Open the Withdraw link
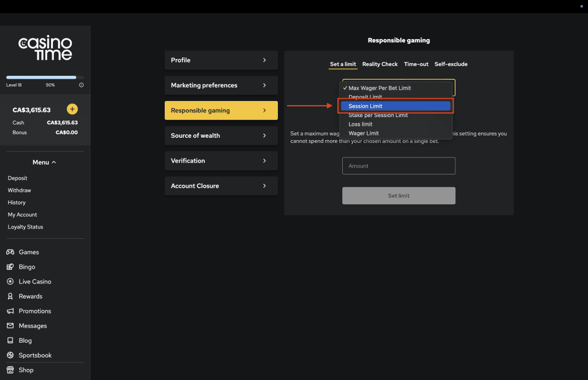Screen dimensions: 588x380 pyautogui.click(x=19, y=191)
